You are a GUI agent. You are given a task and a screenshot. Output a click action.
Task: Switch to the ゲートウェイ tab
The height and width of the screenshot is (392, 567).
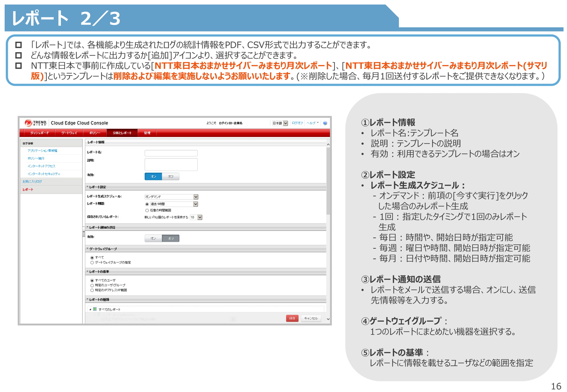[x=69, y=133]
